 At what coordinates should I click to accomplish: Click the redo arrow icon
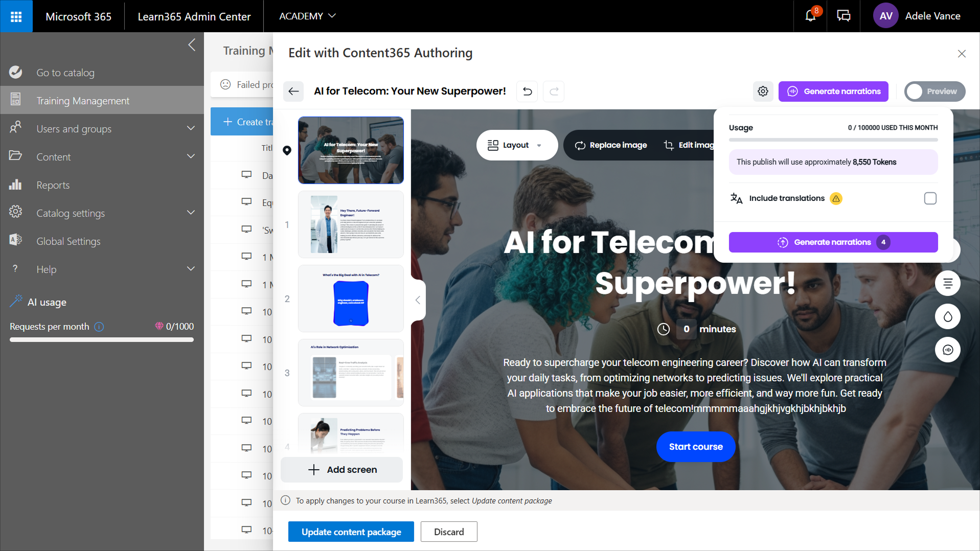554,91
